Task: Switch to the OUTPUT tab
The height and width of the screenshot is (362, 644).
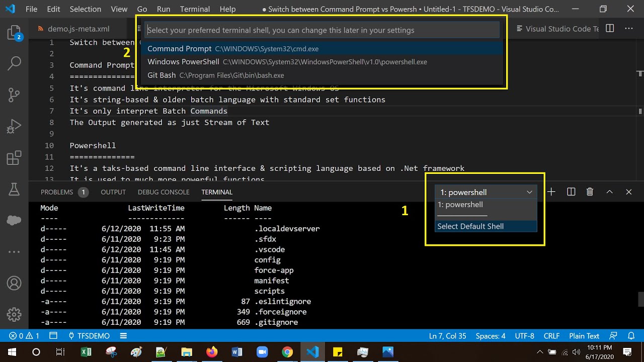Action: pos(113,192)
